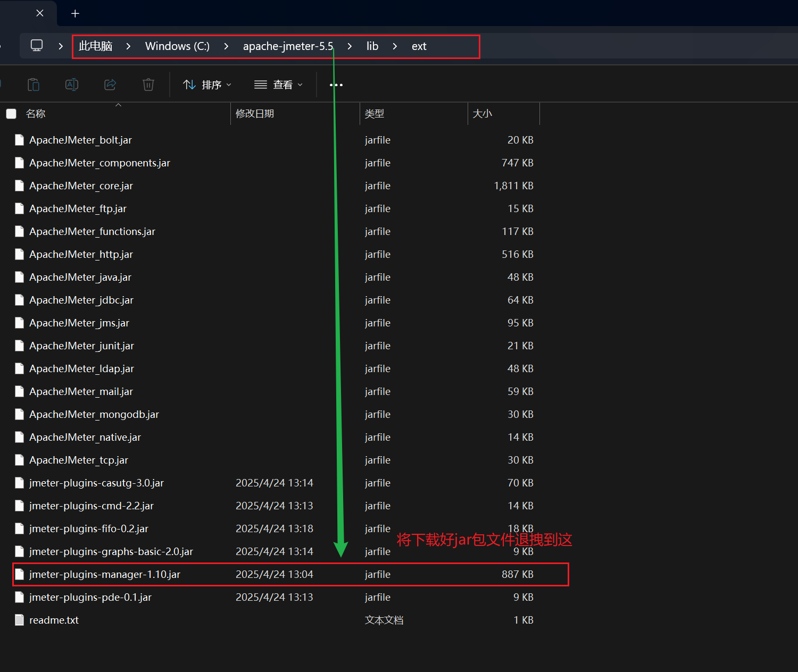This screenshot has width=798, height=672.
Task: Click the paste clipboard icon
Action: click(34, 85)
